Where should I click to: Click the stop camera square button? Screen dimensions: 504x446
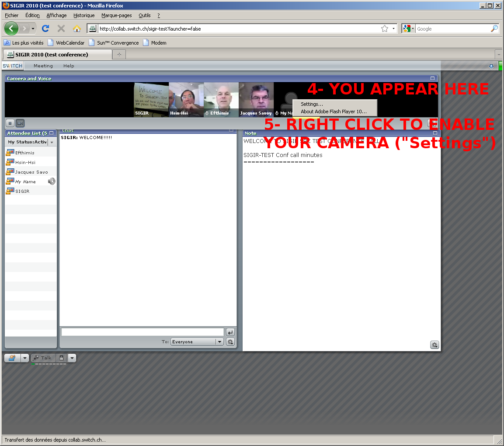click(x=10, y=123)
